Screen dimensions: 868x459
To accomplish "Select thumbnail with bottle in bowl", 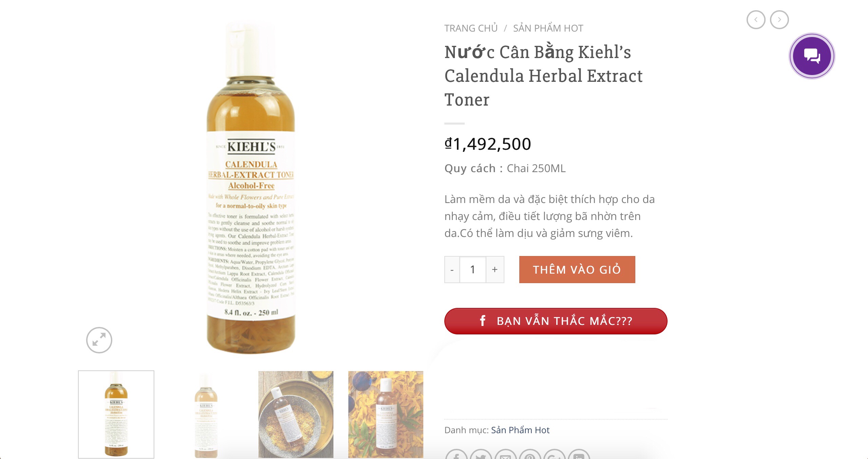I will click(x=296, y=415).
